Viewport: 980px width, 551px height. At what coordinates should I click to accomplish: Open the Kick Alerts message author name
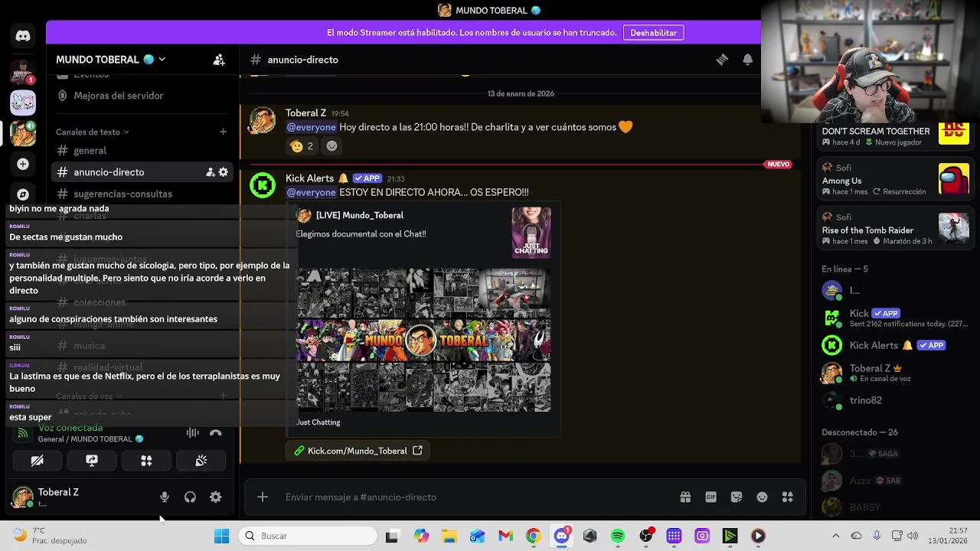[x=310, y=178]
